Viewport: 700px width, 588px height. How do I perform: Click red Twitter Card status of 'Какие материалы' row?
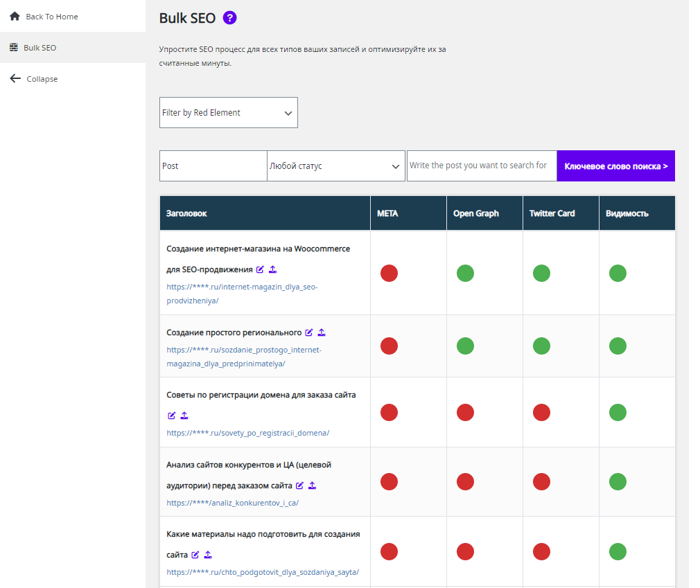click(541, 551)
